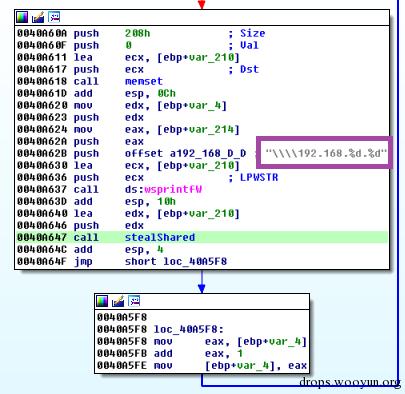The width and height of the screenshot is (405, 394).
Task: Click the [ebp+var_214] operand
Action: (x=198, y=129)
